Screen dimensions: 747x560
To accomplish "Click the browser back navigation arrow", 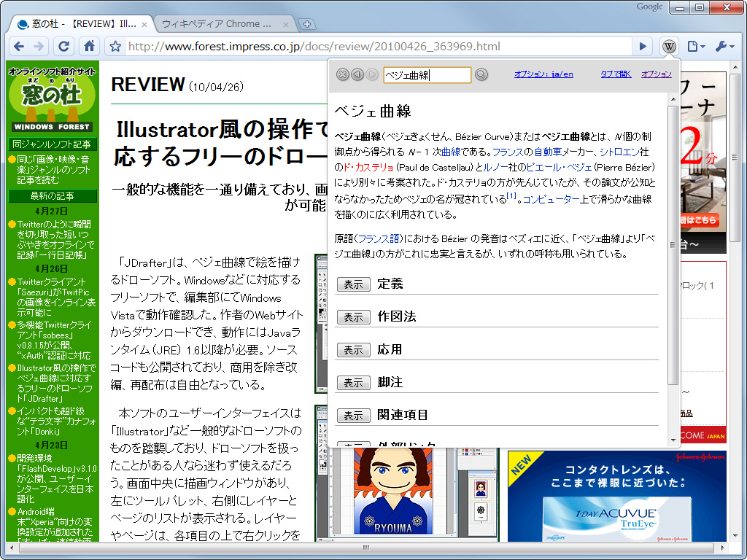I will tap(19, 45).
